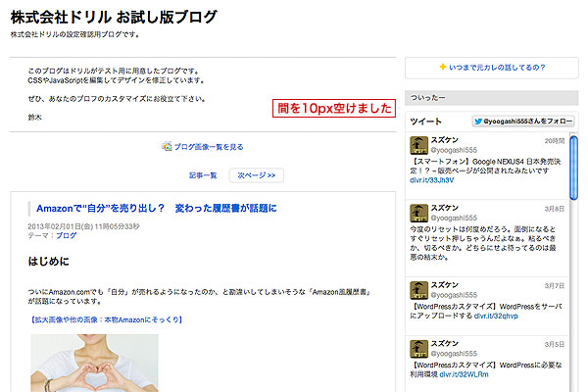Click avatar of the 3月7日 tweet
The height and width of the screenshot is (392, 588).
[x=418, y=290]
